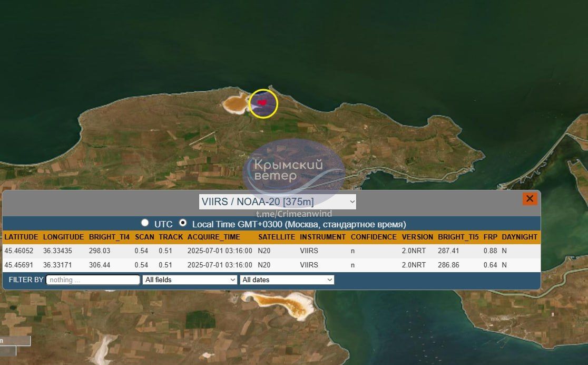Screen dimensions: 588x365
Task: Click the FILTER BY text input
Action: (93, 280)
